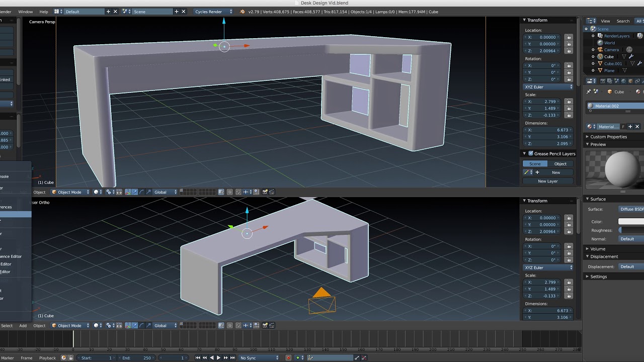This screenshot has height=362, width=644.
Task: Open the object properties tab cube icon
Action: pos(630,81)
